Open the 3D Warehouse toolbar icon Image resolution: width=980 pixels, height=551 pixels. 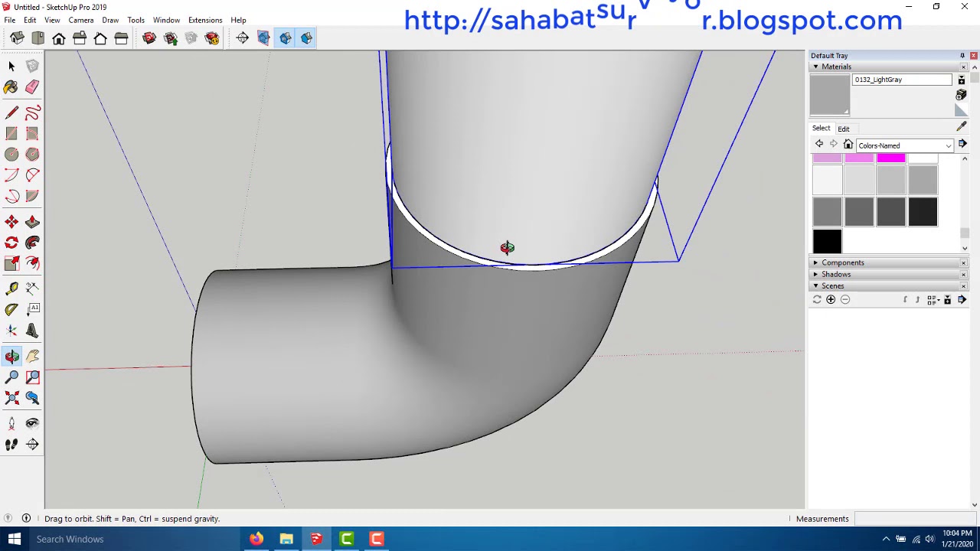point(149,38)
